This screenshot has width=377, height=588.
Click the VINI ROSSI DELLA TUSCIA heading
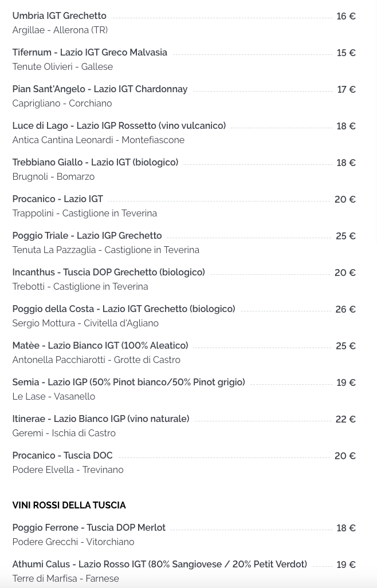pyautogui.click(x=69, y=505)
